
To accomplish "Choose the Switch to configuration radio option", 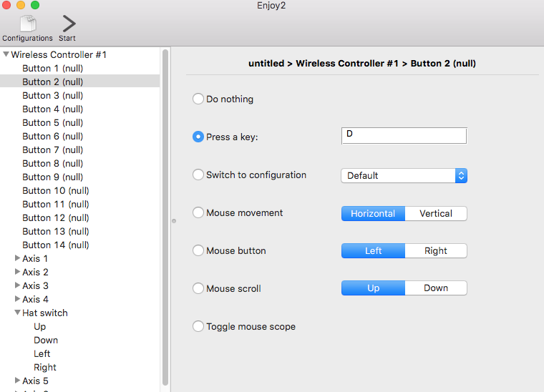I will (x=198, y=175).
